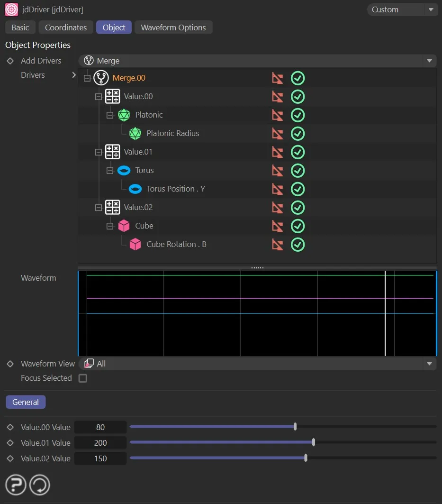Screen dimensions: 442x504
Task: Select the Platonic Radius object icon
Action: (x=135, y=134)
